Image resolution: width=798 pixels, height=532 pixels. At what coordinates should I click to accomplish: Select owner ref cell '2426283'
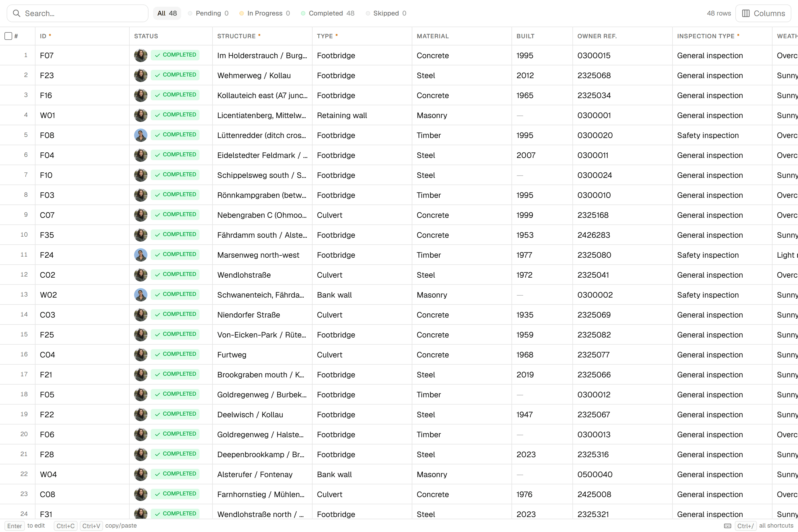click(623, 235)
